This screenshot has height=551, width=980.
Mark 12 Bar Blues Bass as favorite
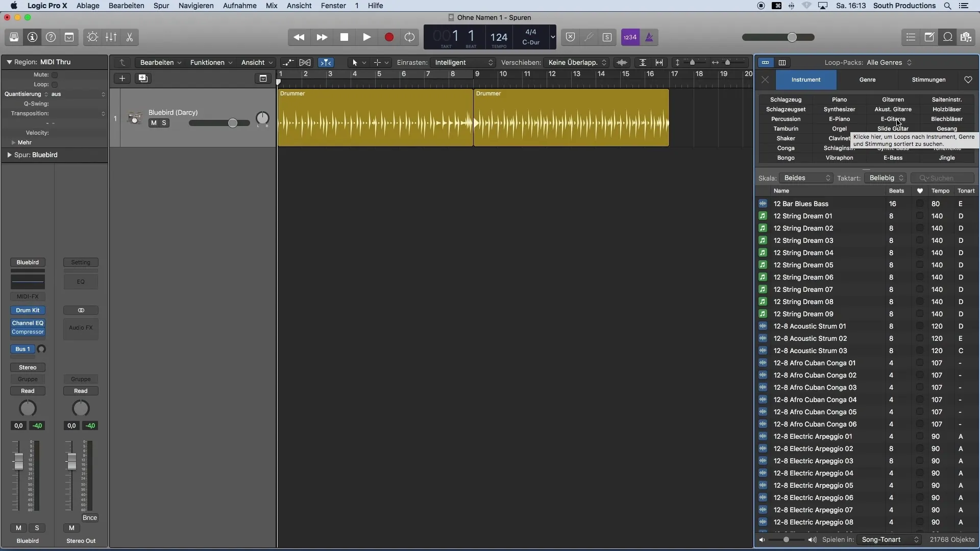[920, 204]
